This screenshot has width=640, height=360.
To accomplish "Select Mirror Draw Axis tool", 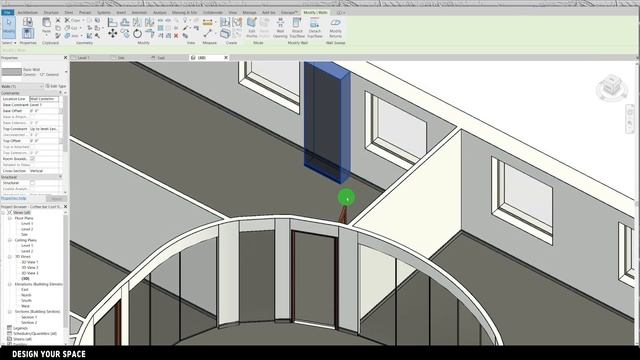I will [148, 22].
